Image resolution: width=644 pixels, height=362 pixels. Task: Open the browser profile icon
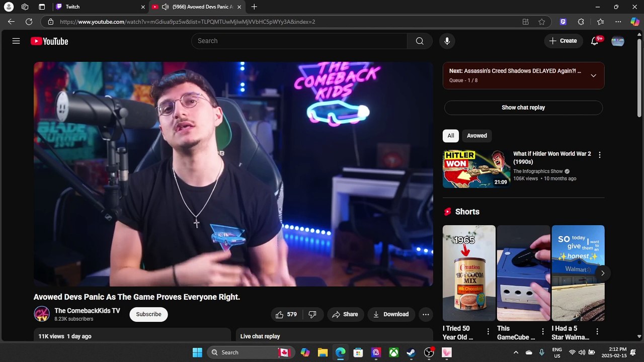[x=9, y=7]
